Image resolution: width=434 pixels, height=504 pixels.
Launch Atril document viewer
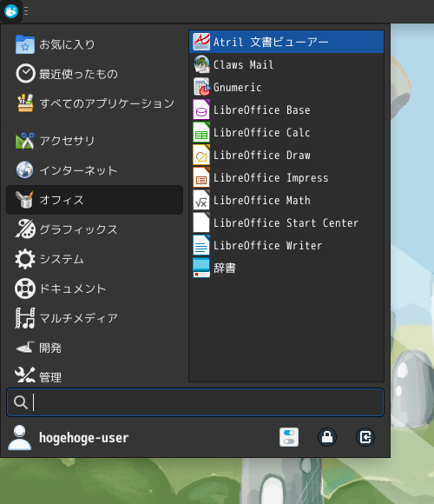tap(286, 42)
